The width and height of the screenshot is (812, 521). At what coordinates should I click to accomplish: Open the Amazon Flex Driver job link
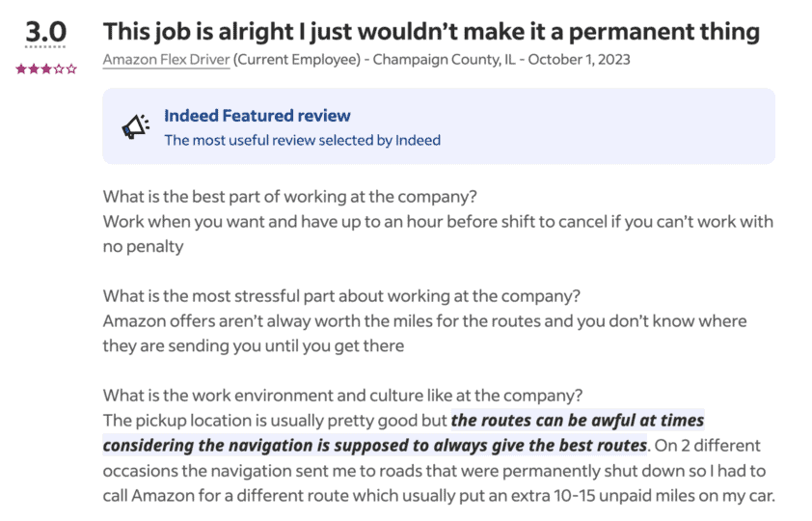pos(166,60)
